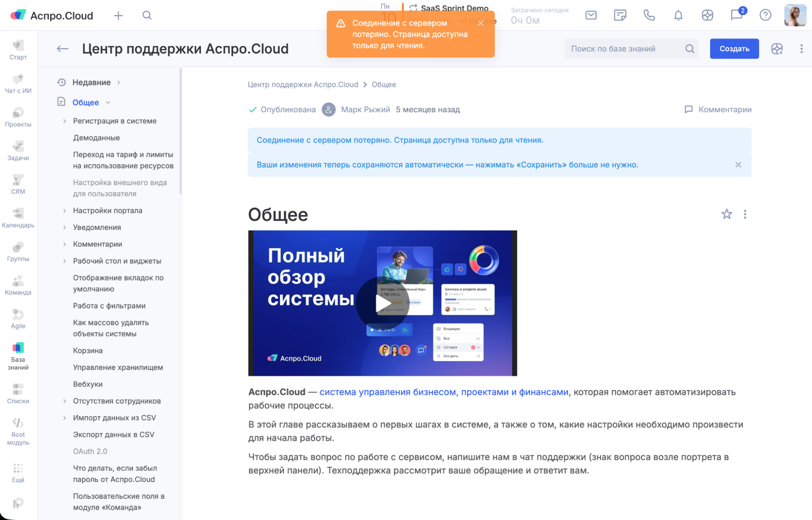
Task: Open global search magnifier in top bar
Action: 147,15
